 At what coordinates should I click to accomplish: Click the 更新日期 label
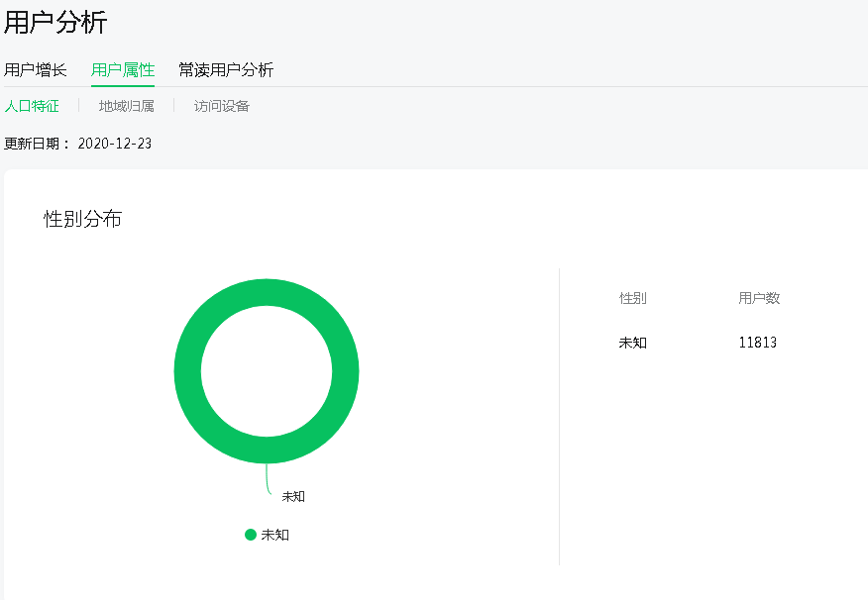pos(32,144)
